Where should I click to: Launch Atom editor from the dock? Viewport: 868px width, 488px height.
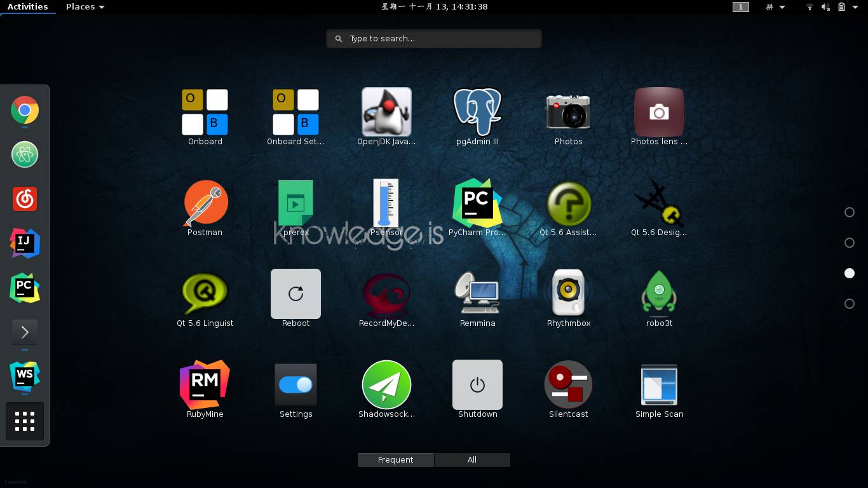pos(25,154)
